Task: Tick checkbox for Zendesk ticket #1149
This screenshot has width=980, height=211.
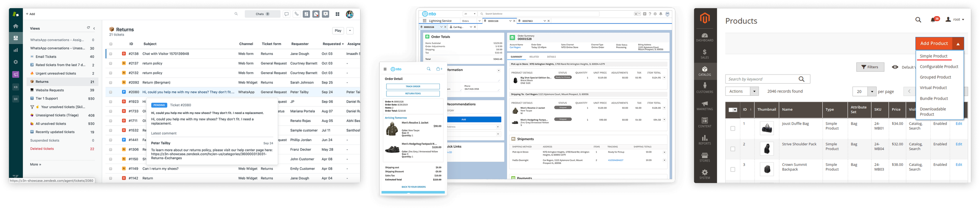Action: click(111, 169)
